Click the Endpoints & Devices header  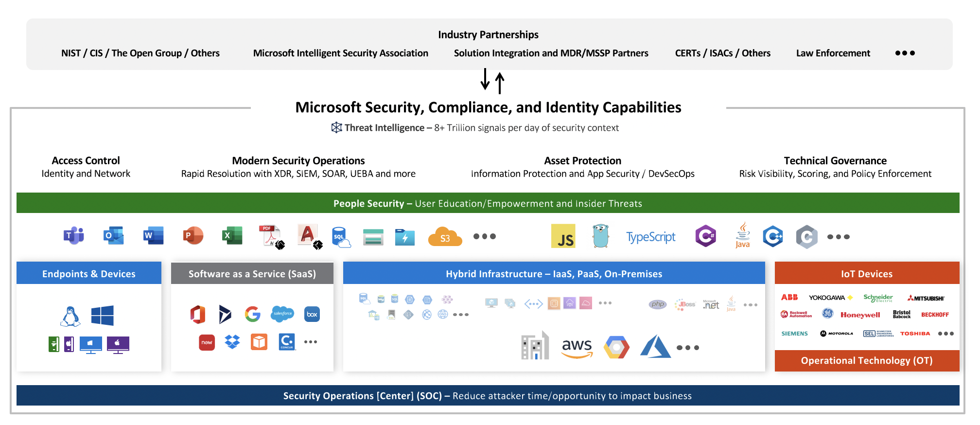click(x=89, y=273)
